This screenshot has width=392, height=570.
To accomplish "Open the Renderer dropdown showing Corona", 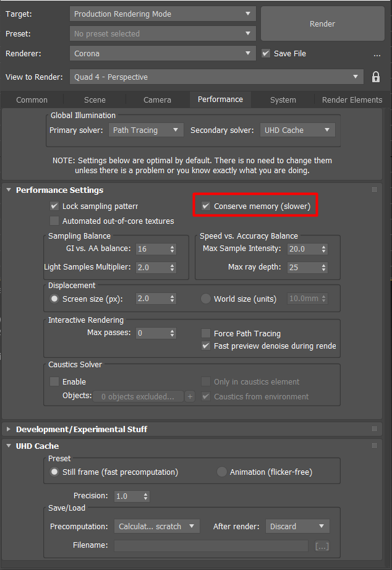I will (162, 54).
